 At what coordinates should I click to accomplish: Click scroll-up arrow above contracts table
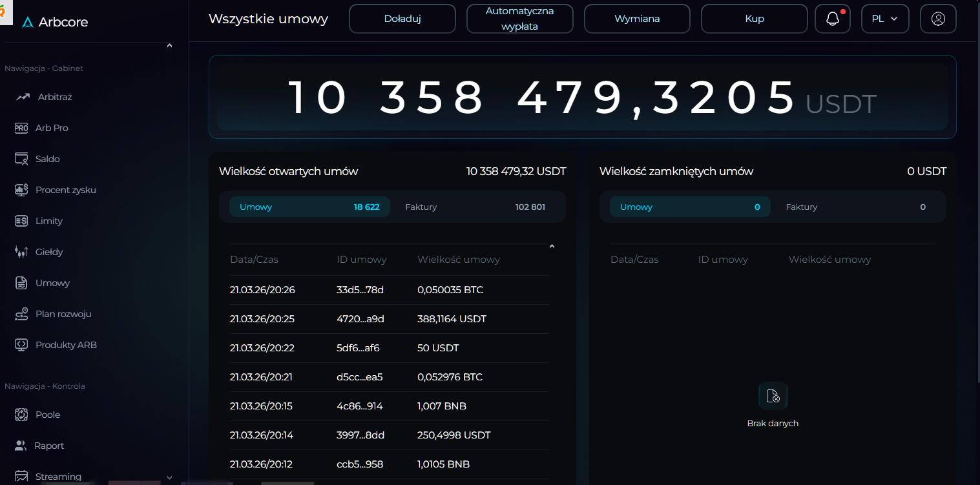552,246
